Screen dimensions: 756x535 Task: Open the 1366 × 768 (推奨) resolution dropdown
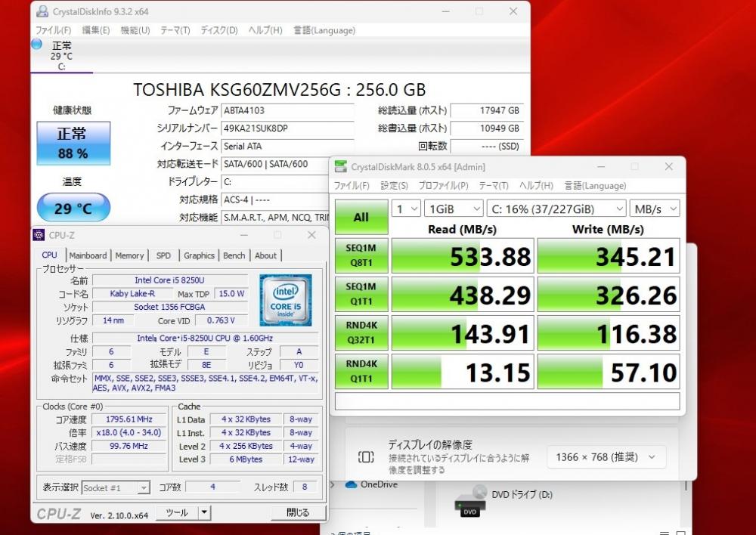pos(606,457)
